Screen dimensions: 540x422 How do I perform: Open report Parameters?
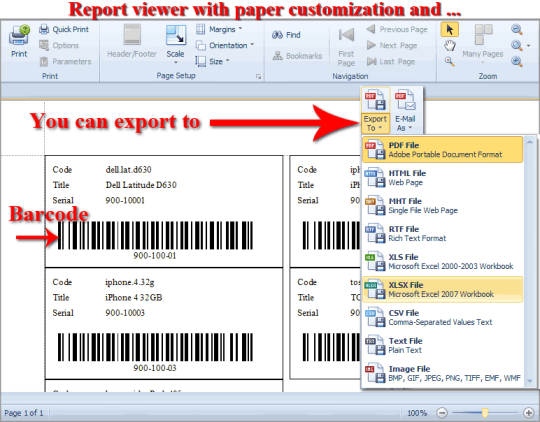[65, 62]
